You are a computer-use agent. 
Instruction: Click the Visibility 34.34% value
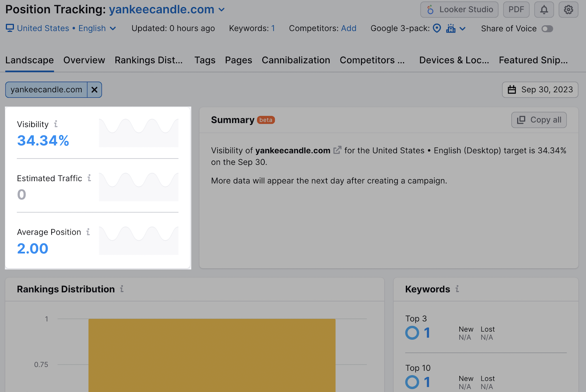click(43, 141)
